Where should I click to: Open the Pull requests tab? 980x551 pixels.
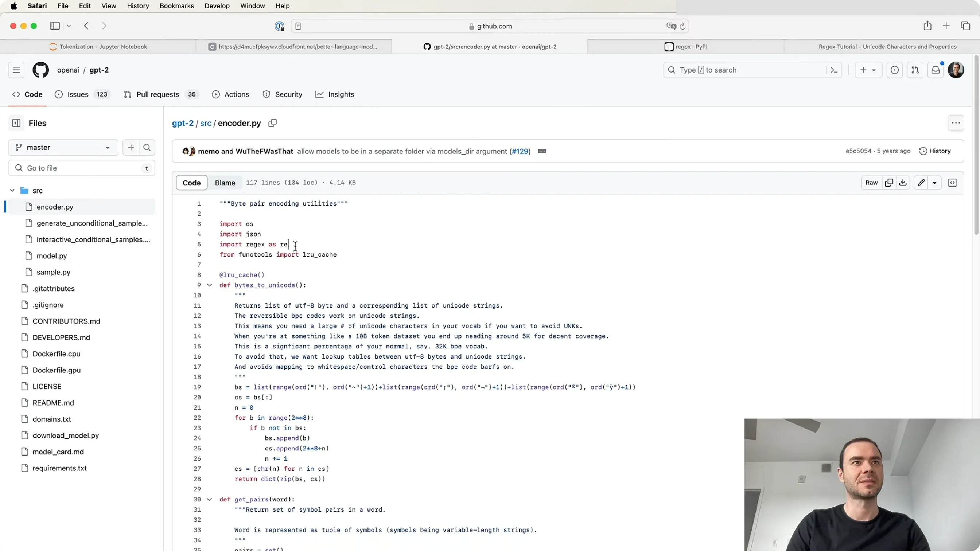coord(161,95)
